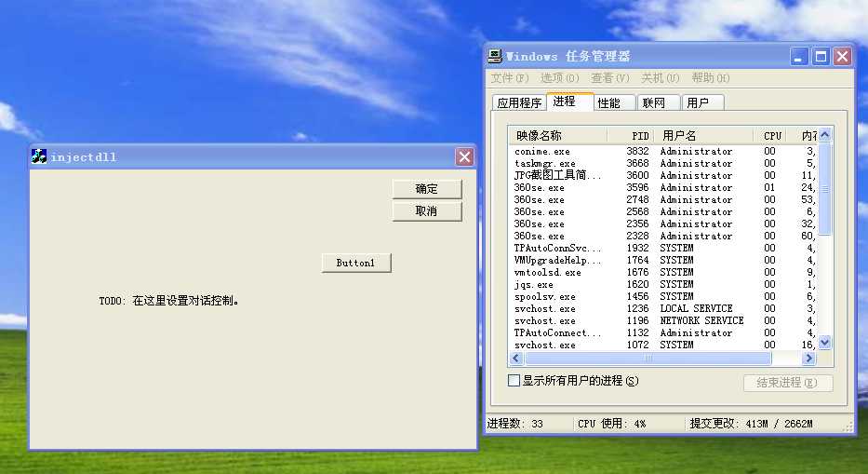Select the taskmgr.exe process row
This screenshot has width=868, height=474.
click(x=663, y=164)
